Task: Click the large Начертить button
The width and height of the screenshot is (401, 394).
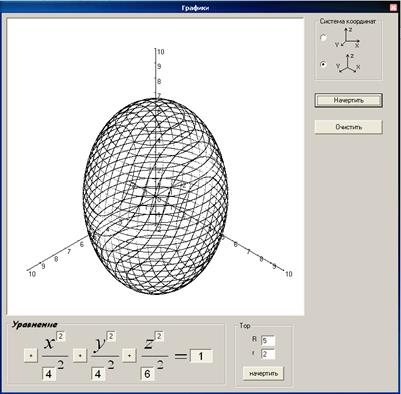Action: click(348, 100)
